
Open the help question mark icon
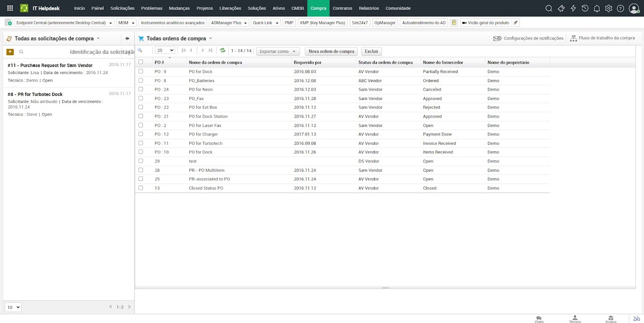tap(620, 8)
